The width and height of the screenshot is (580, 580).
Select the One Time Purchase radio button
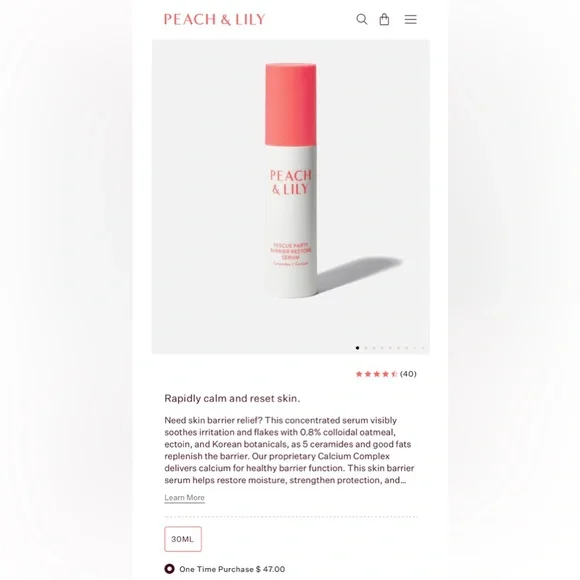pos(169,569)
